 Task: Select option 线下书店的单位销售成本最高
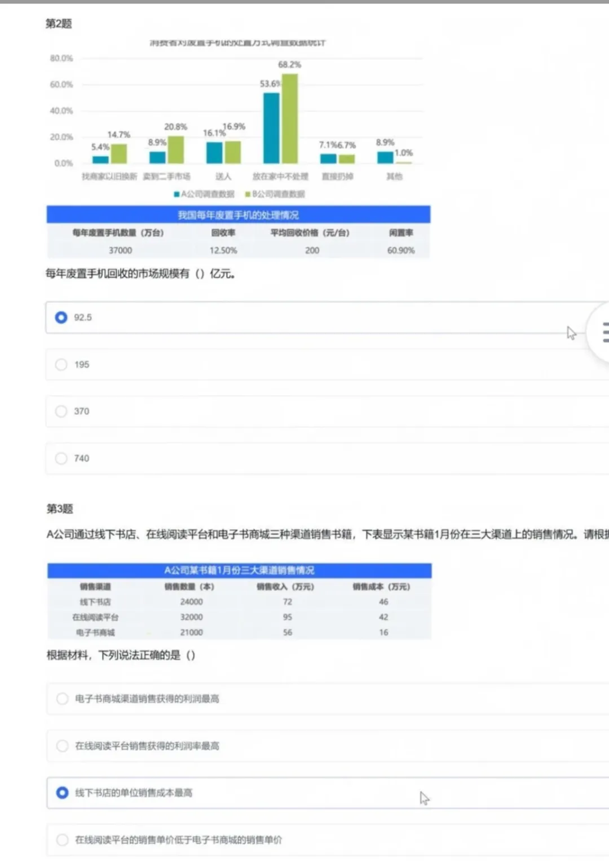point(327,792)
